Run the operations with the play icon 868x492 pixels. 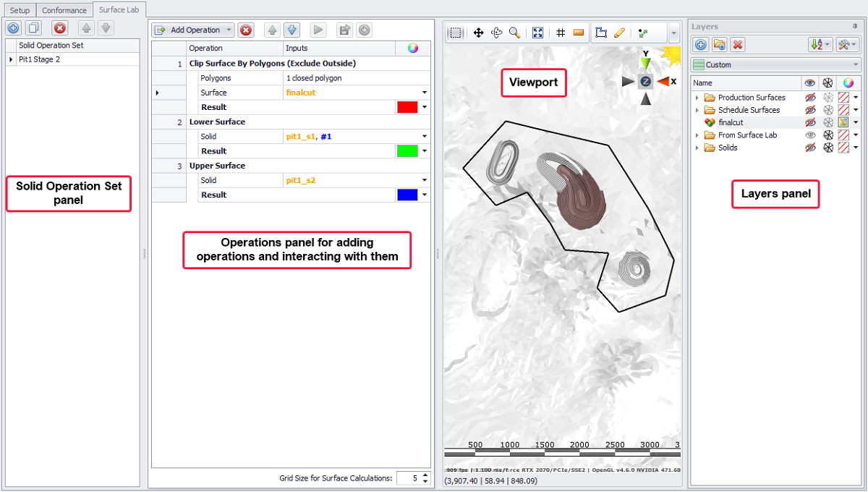318,30
